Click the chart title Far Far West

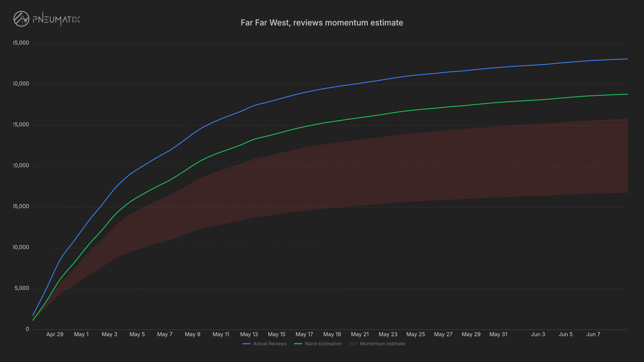coord(322,23)
